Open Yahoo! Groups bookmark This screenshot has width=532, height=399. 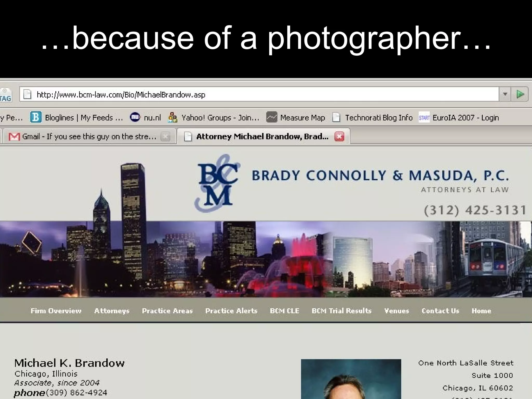tap(214, 117)
